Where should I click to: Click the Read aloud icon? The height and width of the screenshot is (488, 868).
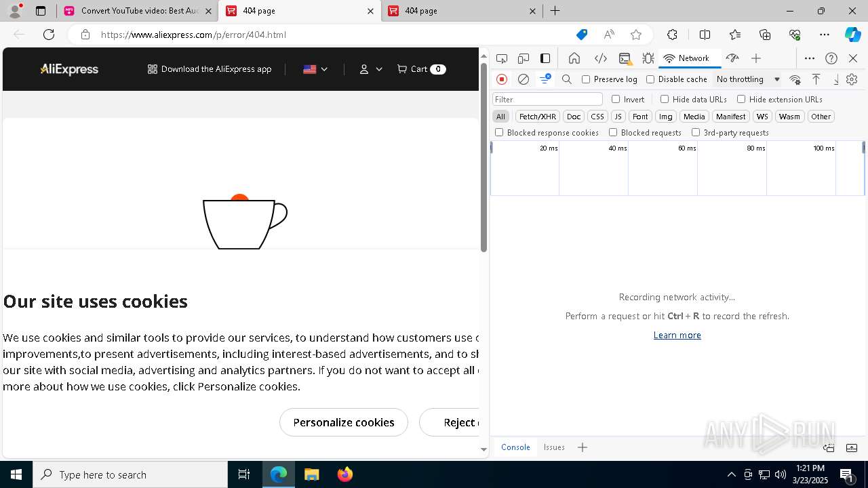point(609,35)
